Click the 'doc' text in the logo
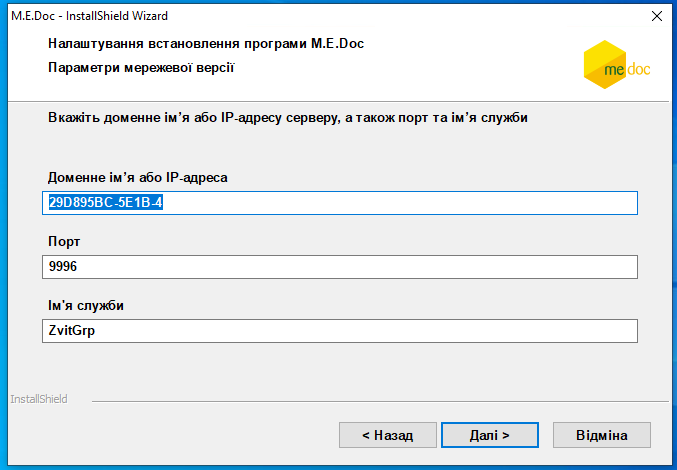The height and width of the screenshot is (470, 677). (636, 70)
